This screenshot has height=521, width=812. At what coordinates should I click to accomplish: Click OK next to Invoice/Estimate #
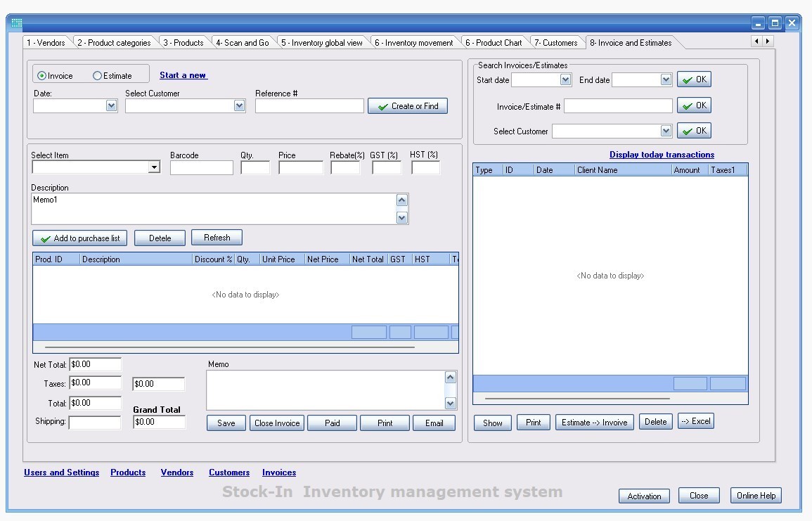point(695,105)
